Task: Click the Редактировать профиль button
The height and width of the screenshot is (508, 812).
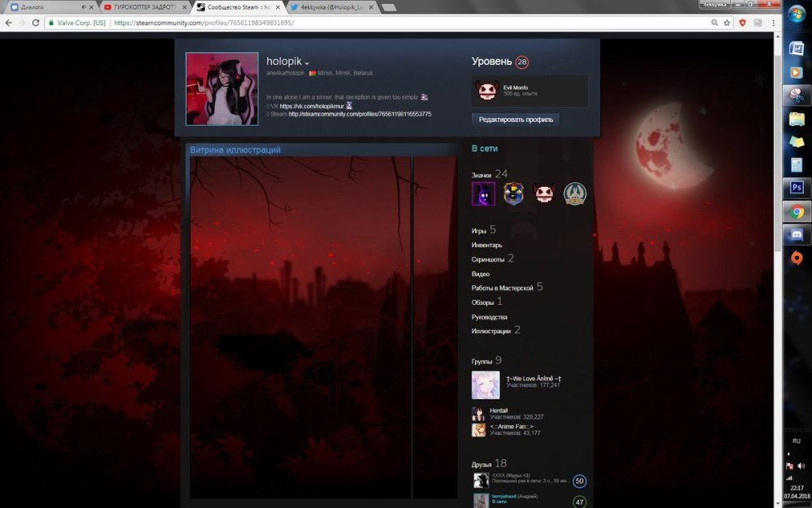Action: 516,119
